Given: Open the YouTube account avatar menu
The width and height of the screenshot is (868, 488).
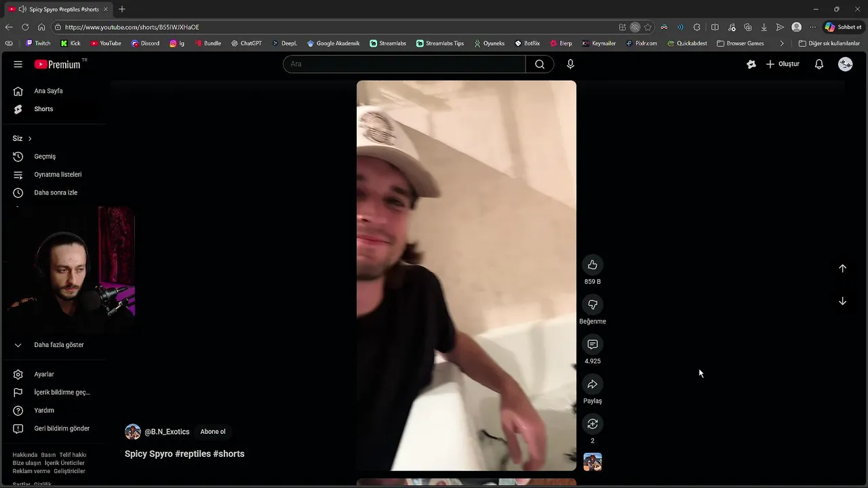Looking at the screenshot, I should coord(845,64).
